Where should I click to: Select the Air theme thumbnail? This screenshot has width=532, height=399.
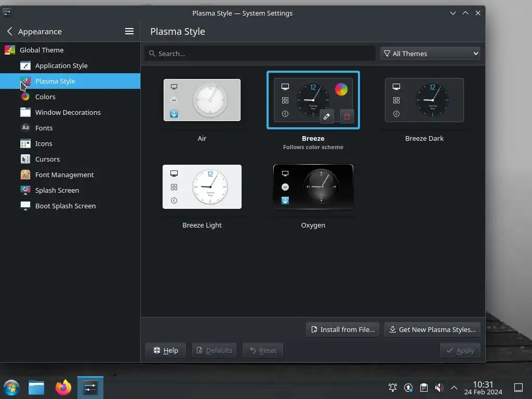point(202,100)
